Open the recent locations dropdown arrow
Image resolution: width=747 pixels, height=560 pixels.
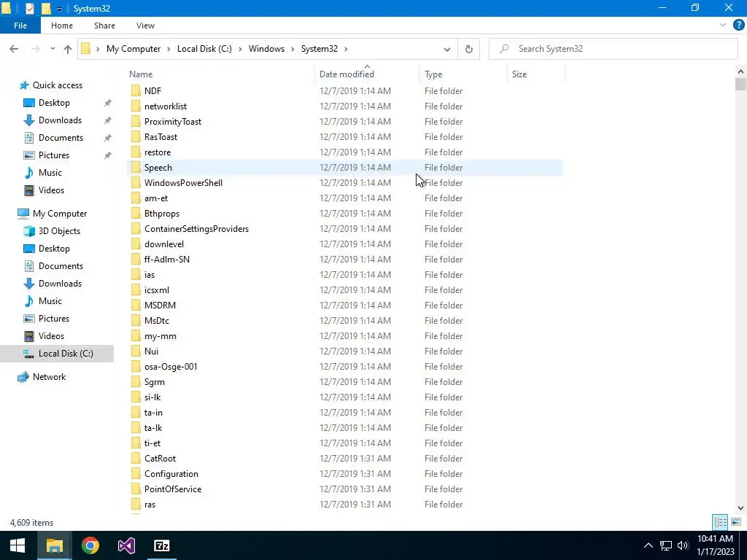click(x=53, y=49)
